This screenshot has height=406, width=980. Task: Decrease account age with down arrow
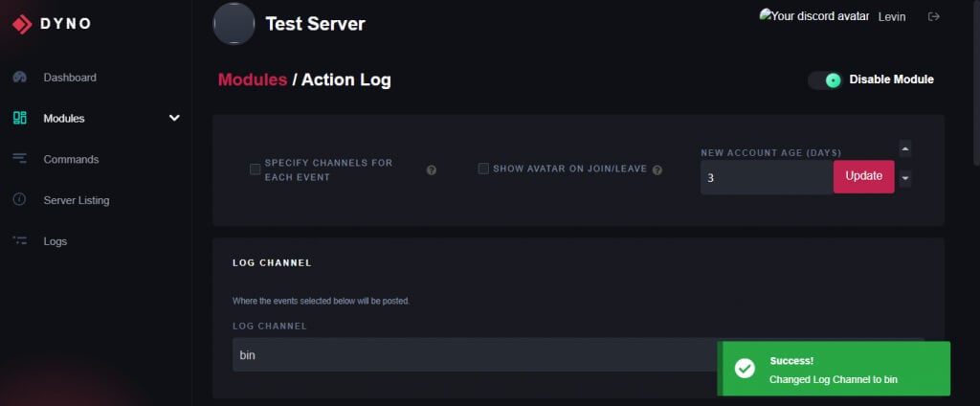(905, 178)
